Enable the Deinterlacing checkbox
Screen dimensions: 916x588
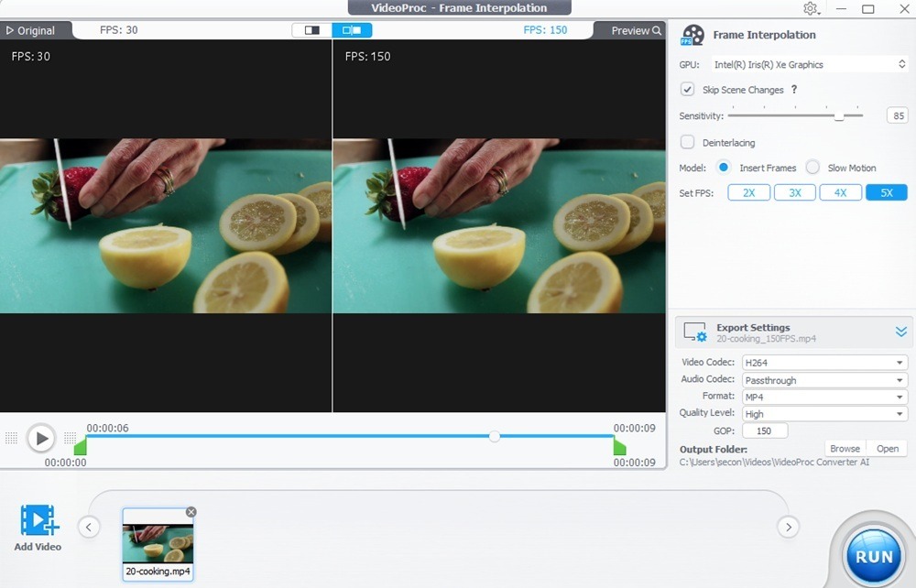pyautogui.click(x=686, y=142)
